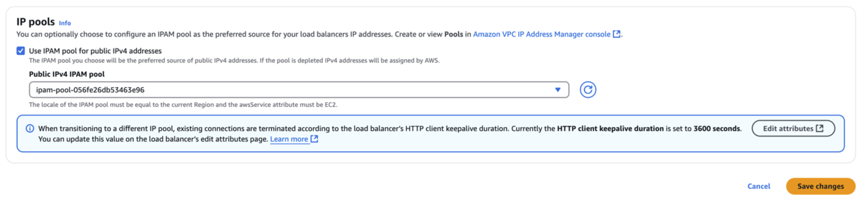The height and width of the screenshot is (202, 868).
Task: Toggle the public IPv4 addresses IPAM pool option
Action: 21,50
